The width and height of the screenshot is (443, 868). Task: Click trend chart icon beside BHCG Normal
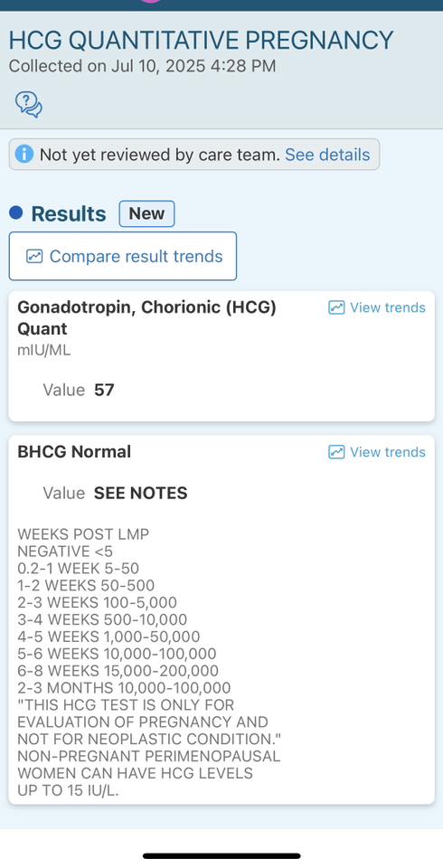336,452
